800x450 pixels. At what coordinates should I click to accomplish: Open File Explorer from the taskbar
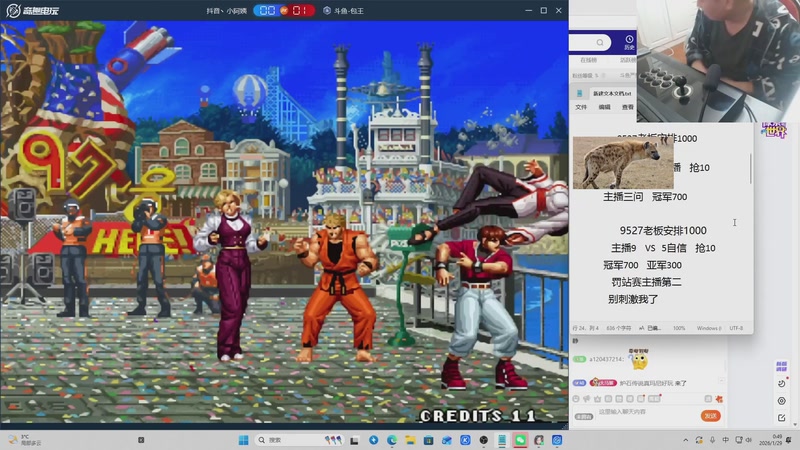coord(410,440)
